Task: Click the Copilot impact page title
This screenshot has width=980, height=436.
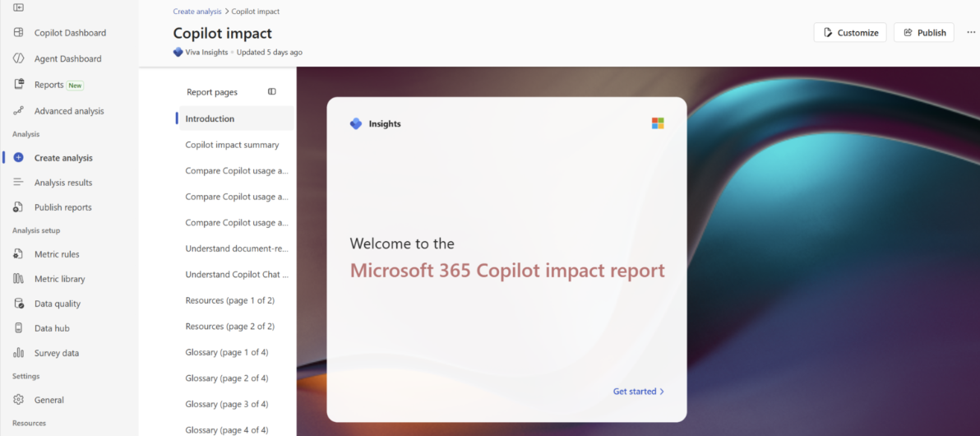Action: point(223,33)
